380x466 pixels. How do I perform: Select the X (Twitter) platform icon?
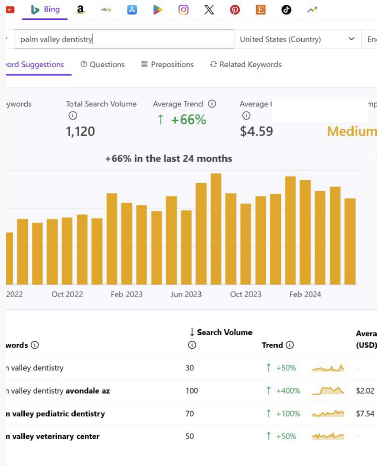[209, 10]
